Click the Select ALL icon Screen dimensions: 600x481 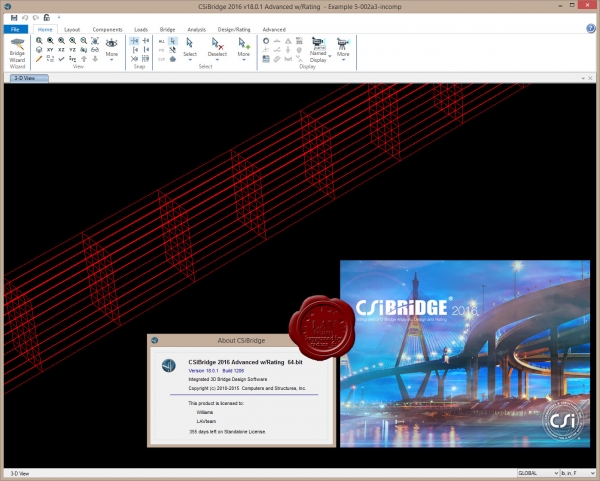tap(162, 41)
